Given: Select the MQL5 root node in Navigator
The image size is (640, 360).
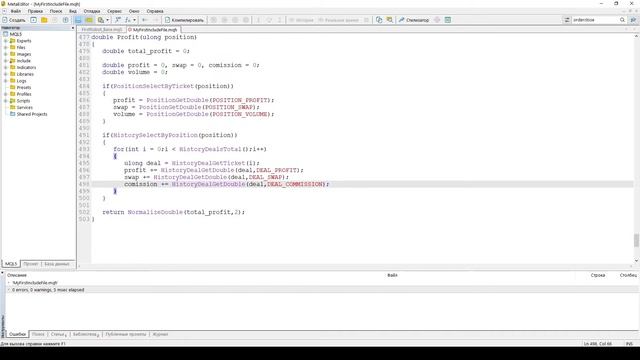Looking at the screenshot, I should [16, 34].
